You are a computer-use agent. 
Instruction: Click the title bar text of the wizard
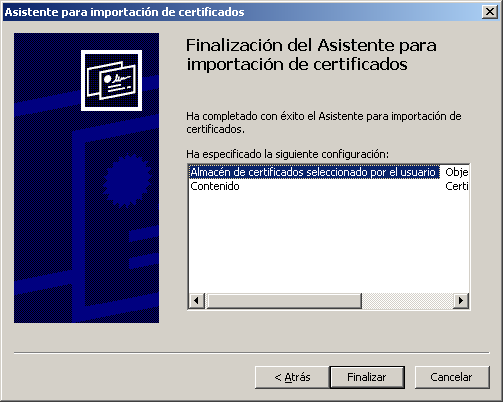pyautogui.click(x=124, y=12)
